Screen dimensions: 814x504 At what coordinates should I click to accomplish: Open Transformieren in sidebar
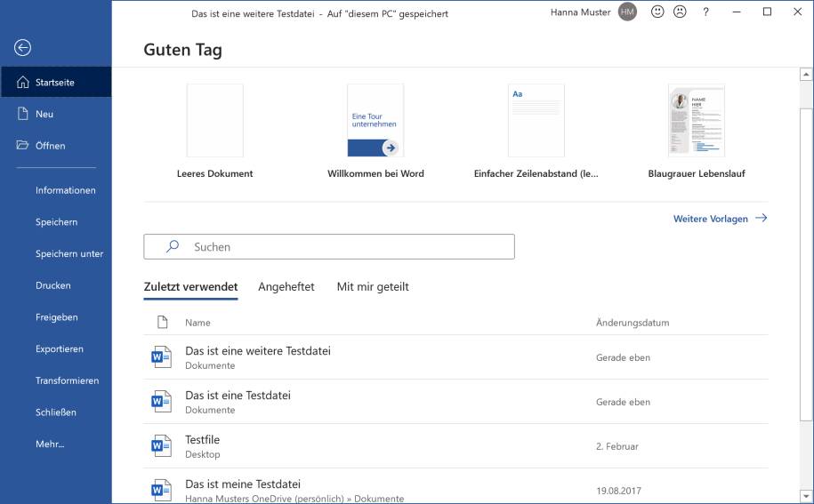(67, 380)
